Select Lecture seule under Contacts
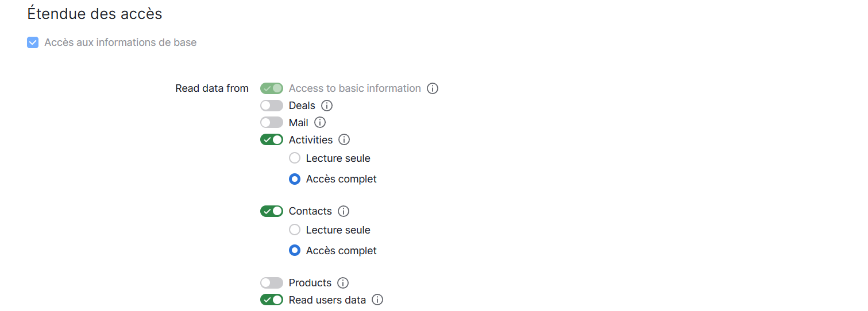The image size is (868, 311). [295, 230]
